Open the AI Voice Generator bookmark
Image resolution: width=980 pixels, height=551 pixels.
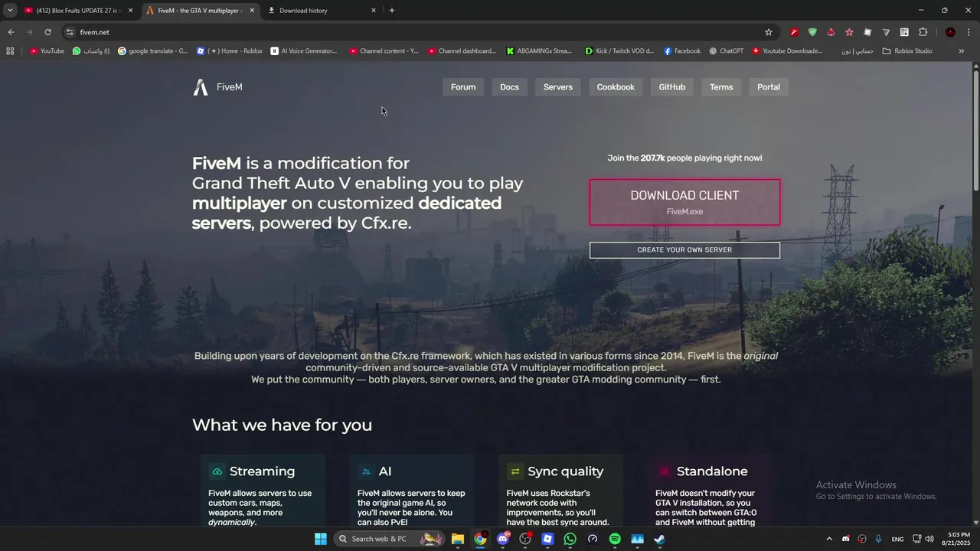coord(303,51)
